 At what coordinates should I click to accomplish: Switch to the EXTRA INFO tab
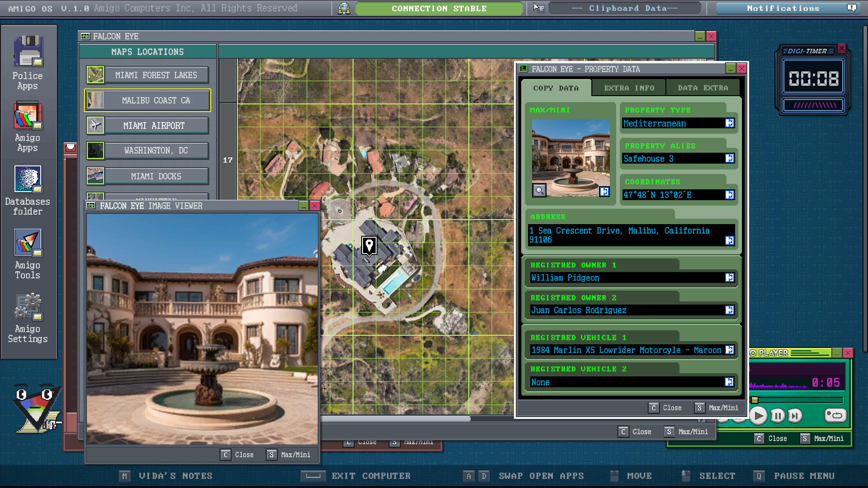[628, 88]
